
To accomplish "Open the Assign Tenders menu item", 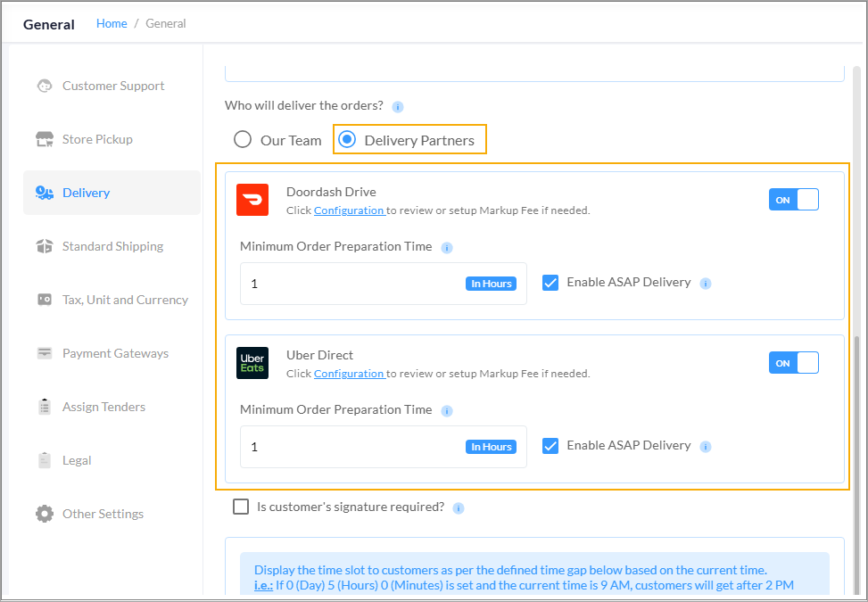I will [x=103, y=407].
